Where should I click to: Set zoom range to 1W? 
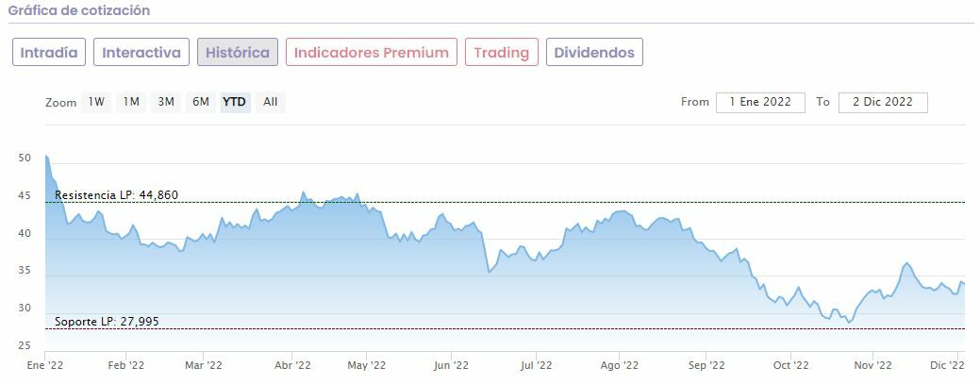pos(96,102)
